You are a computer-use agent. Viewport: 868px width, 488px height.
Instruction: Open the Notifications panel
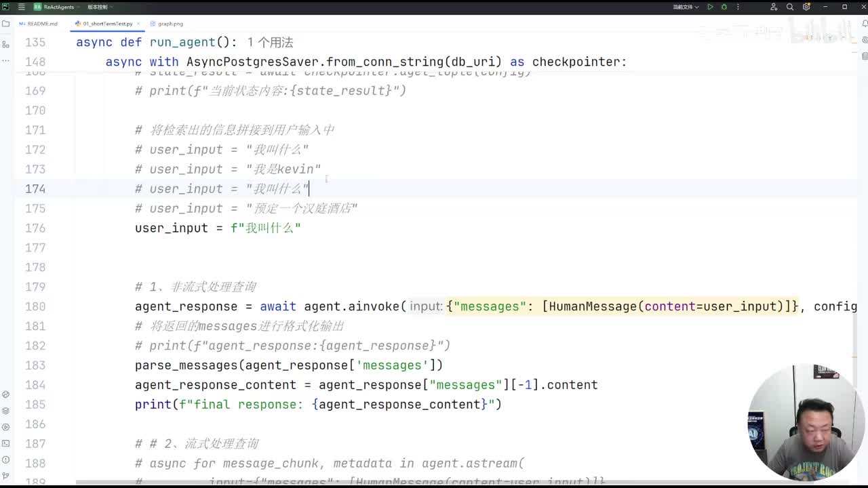tap(864, 24)
